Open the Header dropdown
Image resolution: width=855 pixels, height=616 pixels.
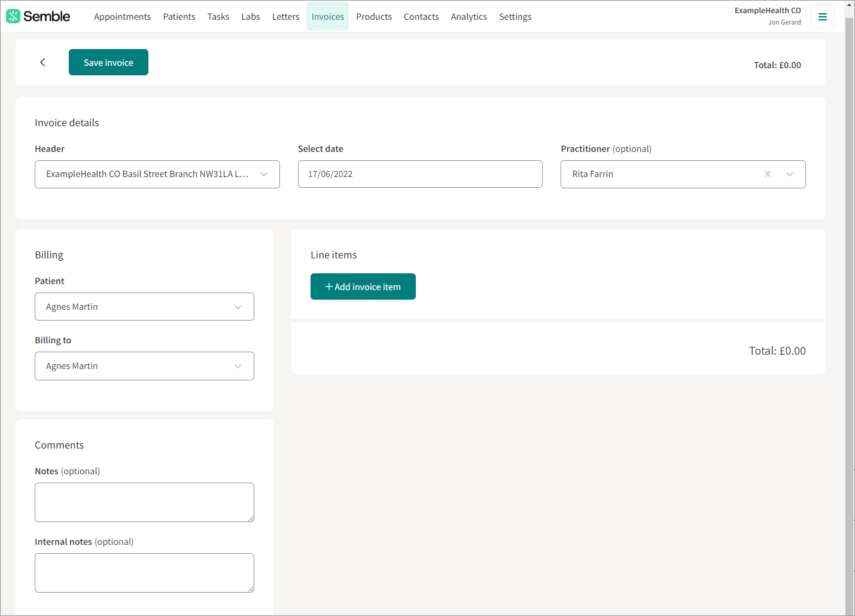157,174
